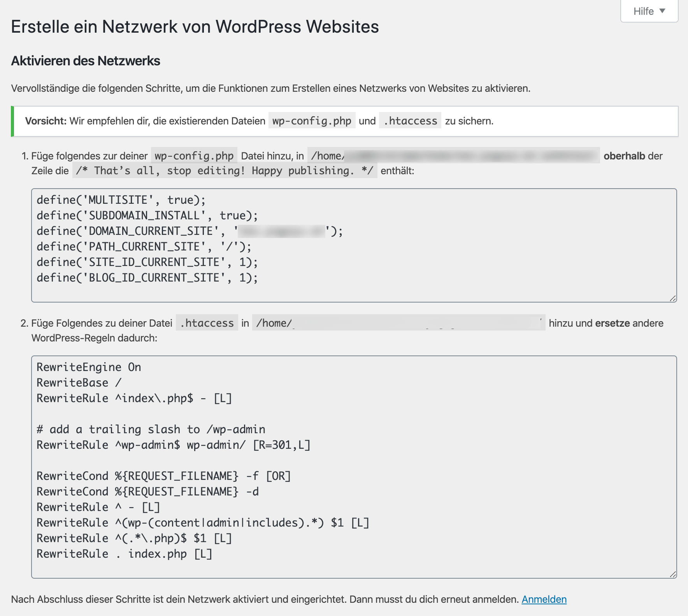Click the RewriteRule wp-(content|admin|includes) line
Screen dimensions: 688x616
(203, 523)
